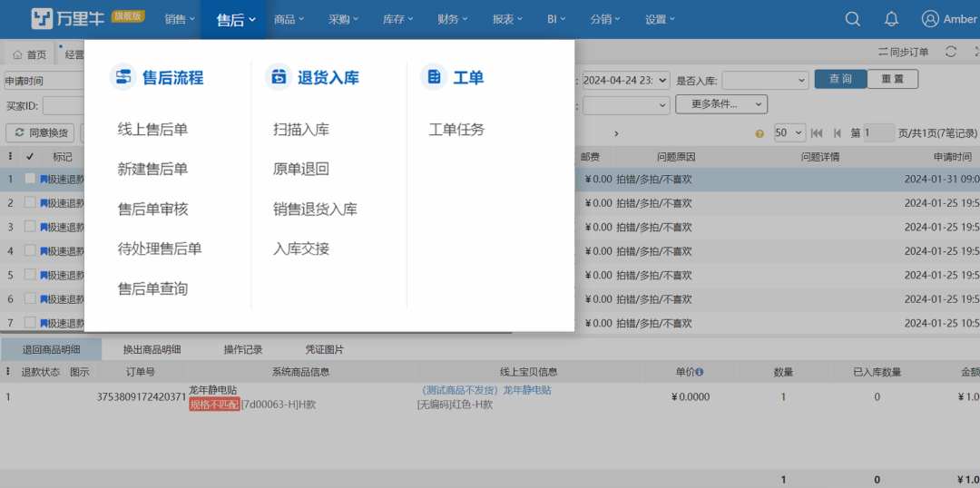Open the notification bell icon
The height and width of the screenshot is (488, 980).
tap(891, 19)
